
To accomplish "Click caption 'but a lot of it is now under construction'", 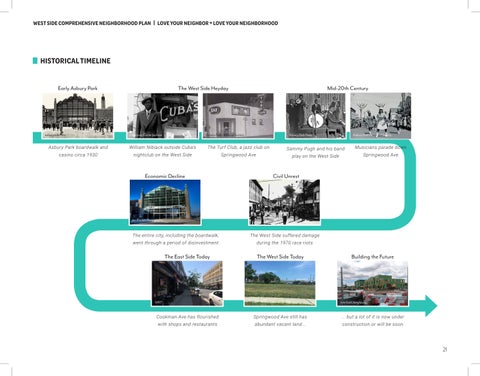I will (x=373, y=320).
